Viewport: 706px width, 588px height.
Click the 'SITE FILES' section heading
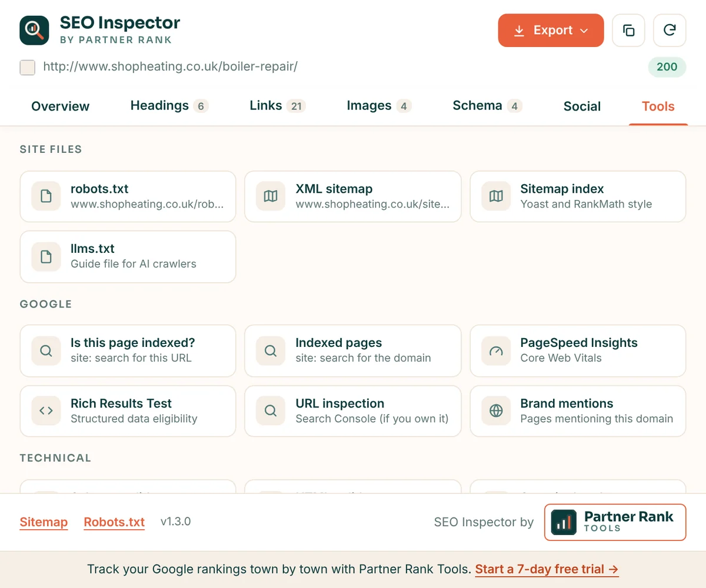point(51,149)
